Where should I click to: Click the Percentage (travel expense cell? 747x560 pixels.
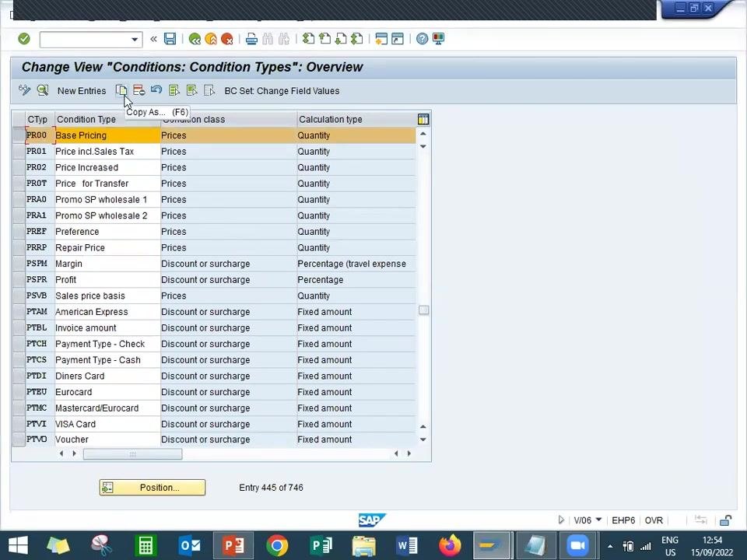[x=356, y=264]
